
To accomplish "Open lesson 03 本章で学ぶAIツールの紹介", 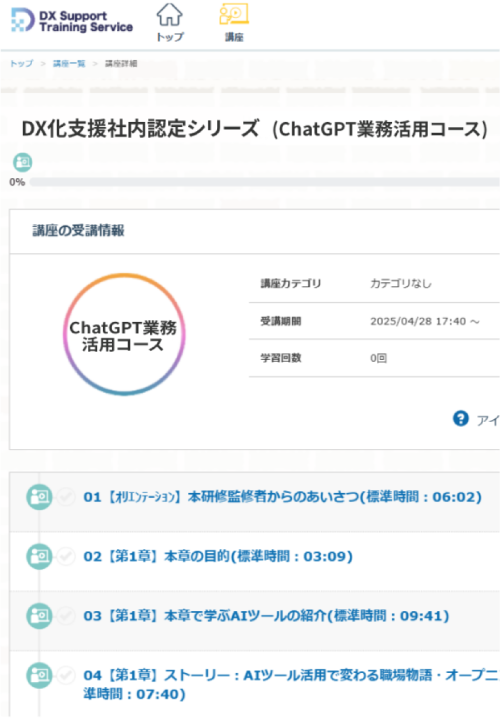I will click(x=266, y=616).
